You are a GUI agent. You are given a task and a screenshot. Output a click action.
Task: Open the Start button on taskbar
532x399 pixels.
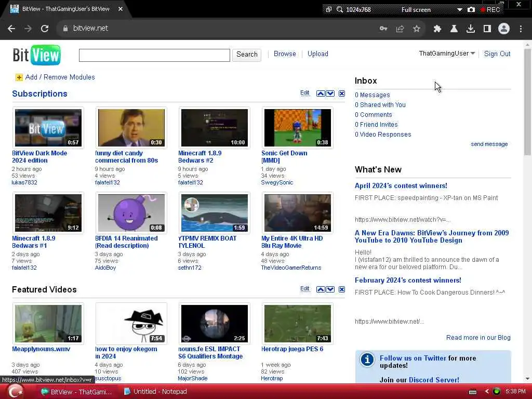coord(15,392)
